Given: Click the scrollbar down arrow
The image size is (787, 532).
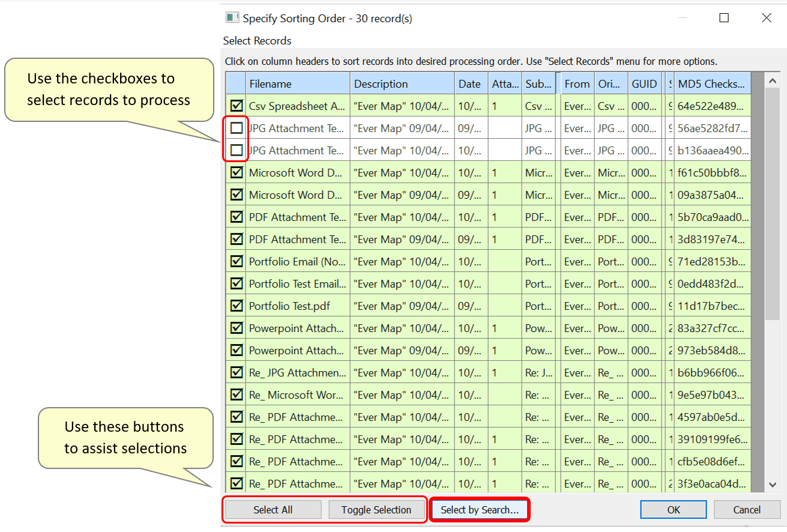Looking at the screenshot, I should coord(774,485).
